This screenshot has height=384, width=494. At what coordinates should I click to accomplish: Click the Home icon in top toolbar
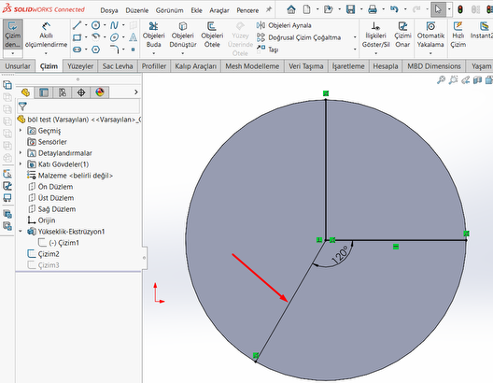tap(291, 9)
